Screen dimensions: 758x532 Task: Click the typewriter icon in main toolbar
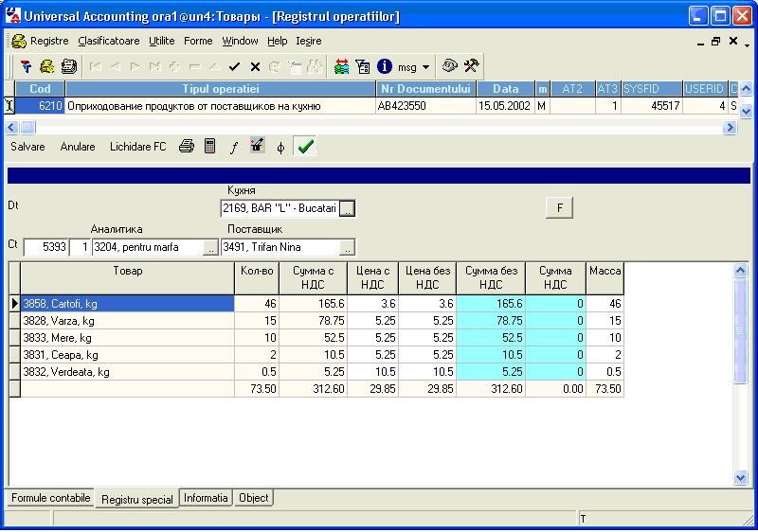pos(68,66)
